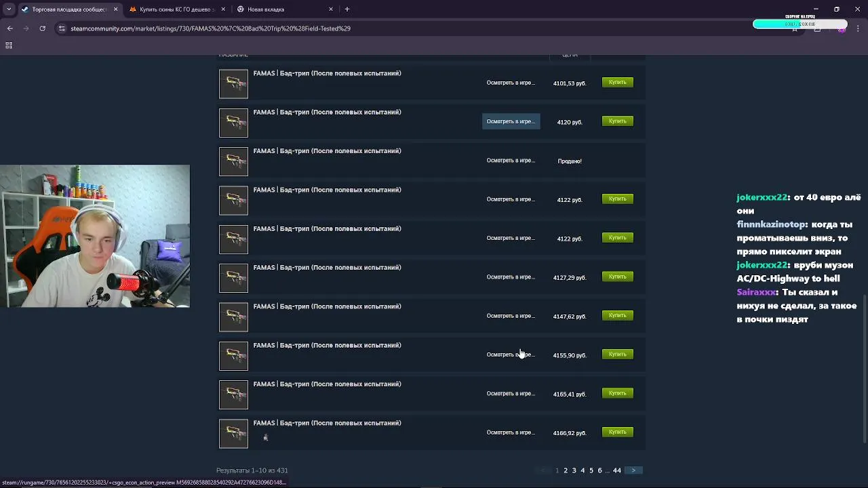This screenshot has width=868, height=488.
Task: Go to results page 4
Action: tap(583, 470)
